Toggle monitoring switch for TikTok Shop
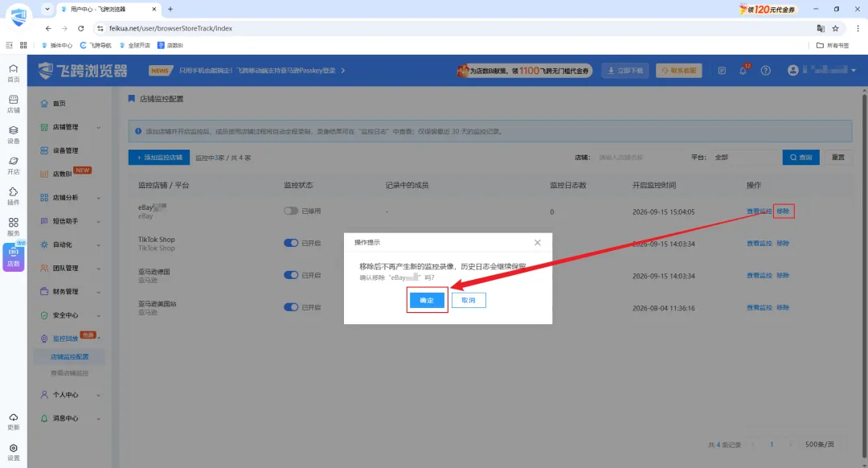 291,243
